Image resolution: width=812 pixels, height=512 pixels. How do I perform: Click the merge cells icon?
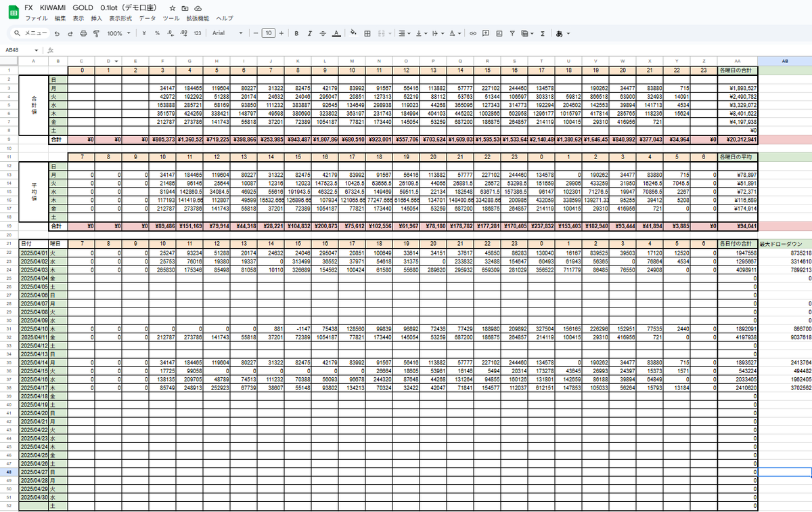pyautogui.click(x=380, y=33)
